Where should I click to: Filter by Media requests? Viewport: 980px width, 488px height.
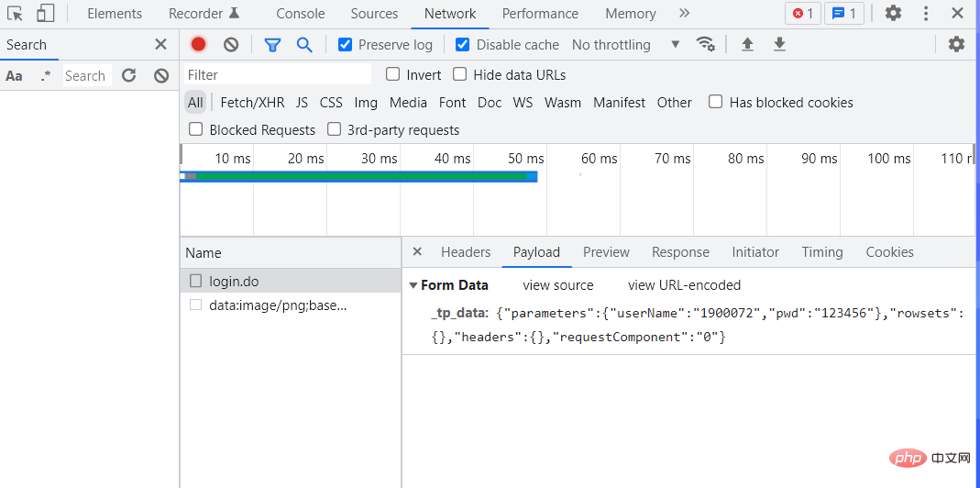click(408, 102)
